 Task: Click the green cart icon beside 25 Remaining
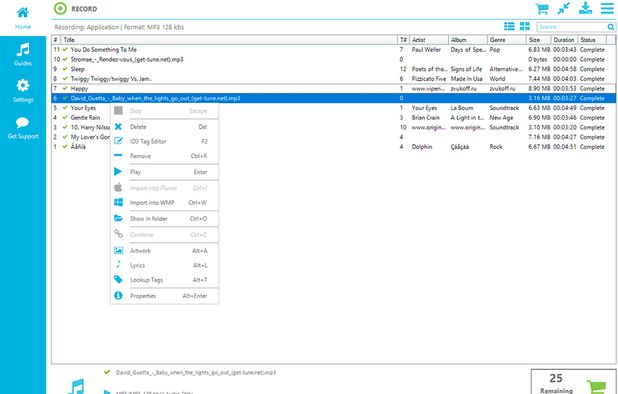pos(596,386)
